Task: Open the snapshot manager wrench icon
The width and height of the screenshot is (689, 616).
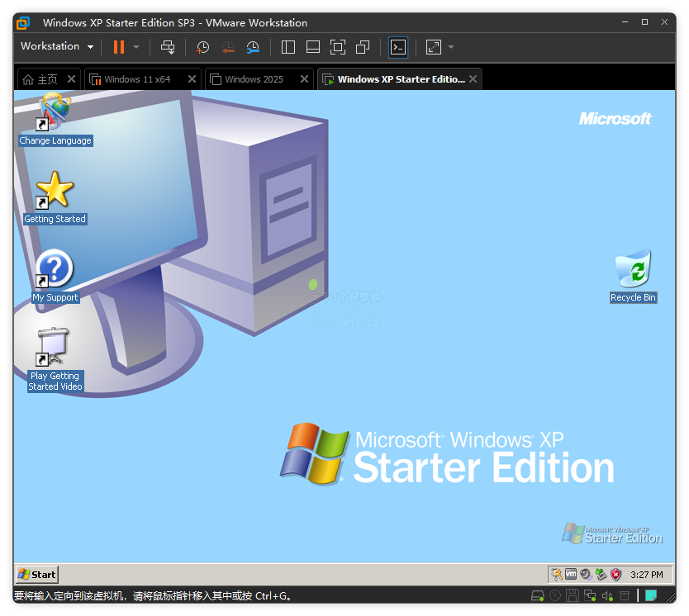Action: click(254, 47)
